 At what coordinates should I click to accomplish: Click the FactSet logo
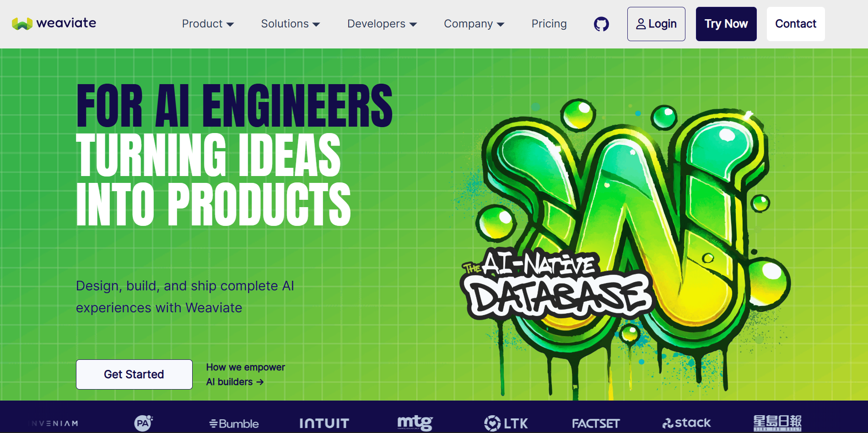[596, 423]
